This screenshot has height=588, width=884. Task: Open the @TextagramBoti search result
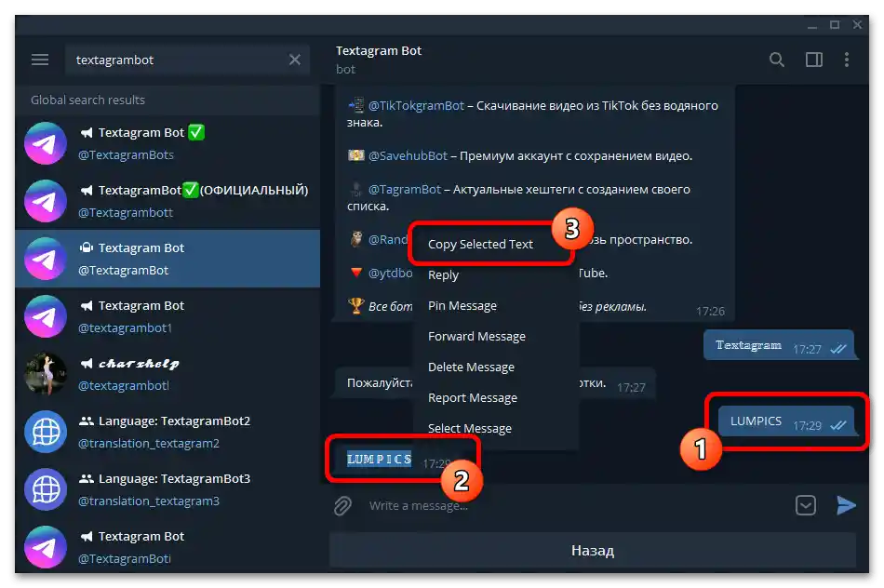168,546
